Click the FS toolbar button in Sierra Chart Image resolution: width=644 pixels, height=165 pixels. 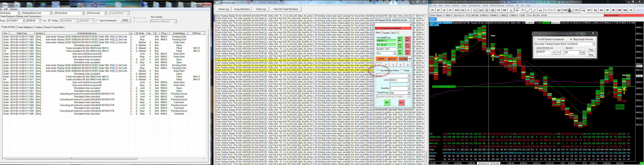pyautogui.click(x=432, y=10)
